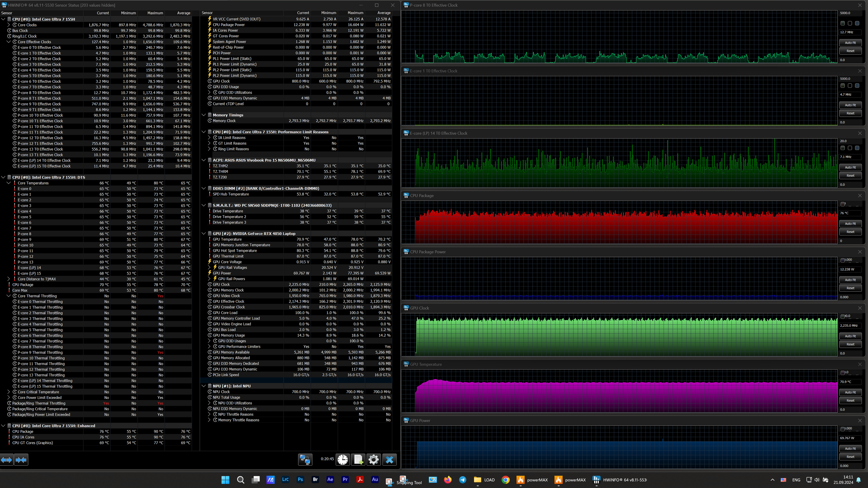Expand the Core Clocks row
This screenshot has height=488, width=868.
9,25
